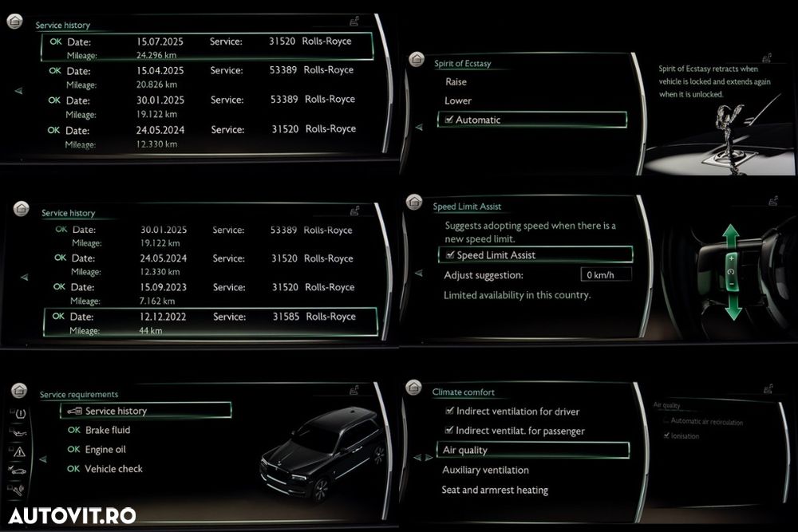Toggle the Speed Limit Assist checkbox
The width and height of the screenshot is (798, 532).
coord(450,254)
